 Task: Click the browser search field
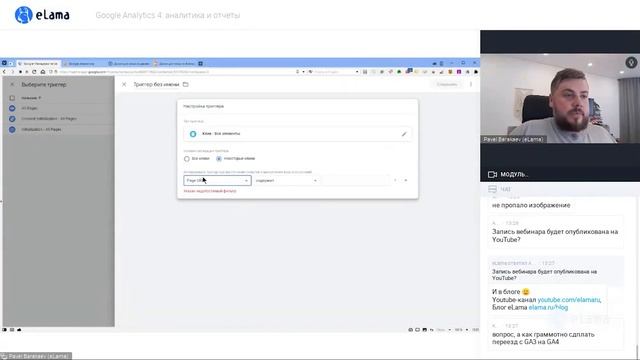(x=334, y=72)
